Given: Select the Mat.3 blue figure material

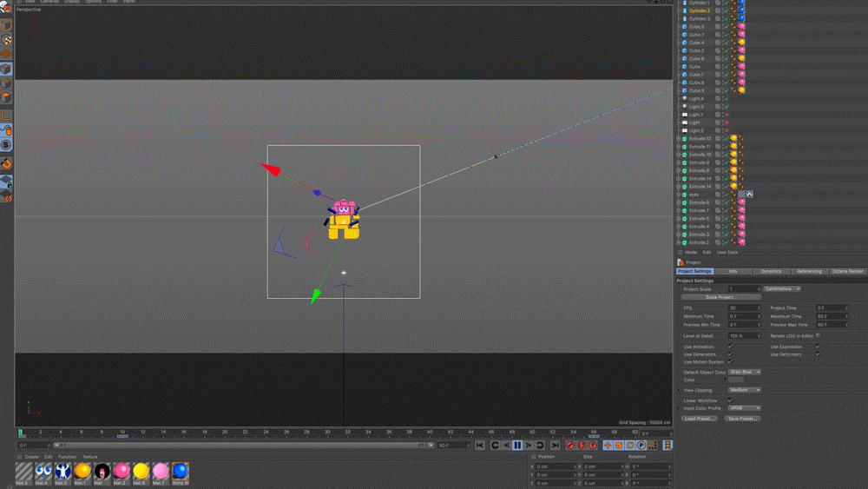Looking at the screenshot, I should [62, 472].
